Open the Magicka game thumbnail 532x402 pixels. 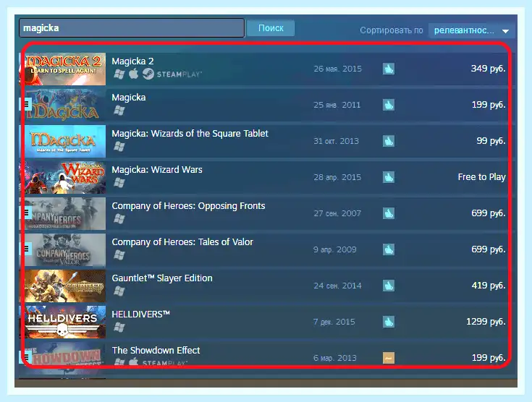click(x=63, y=105)
